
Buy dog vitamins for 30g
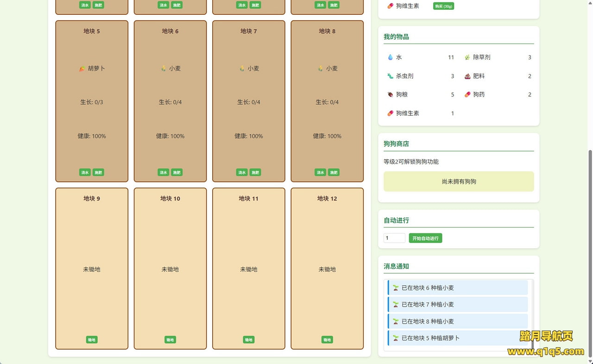point(443,6)
